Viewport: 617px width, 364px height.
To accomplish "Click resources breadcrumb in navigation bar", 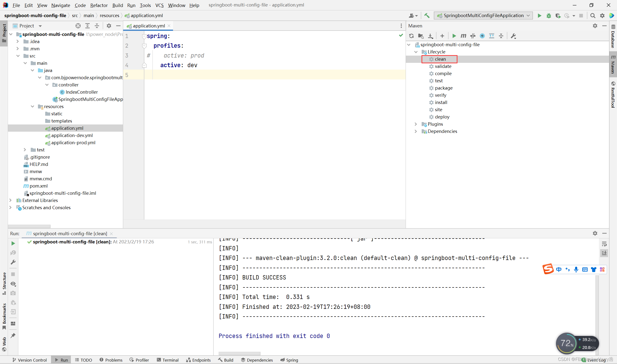I will [x=109, y=15].
